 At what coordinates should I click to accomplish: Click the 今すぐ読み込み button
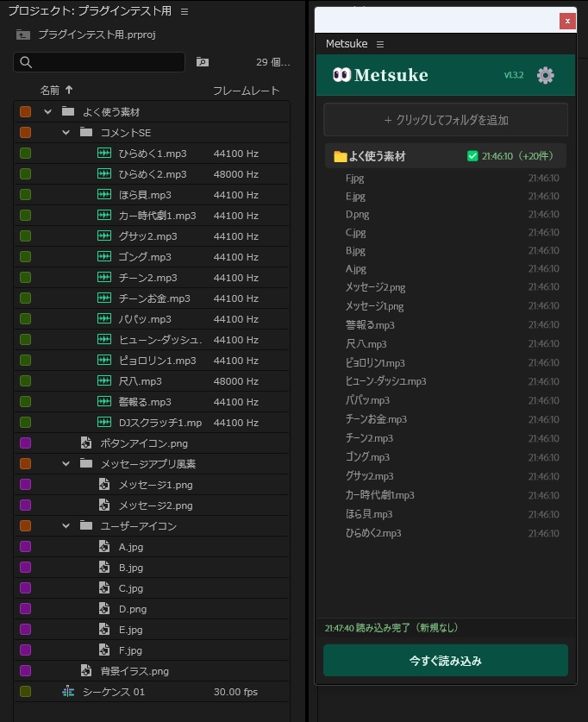point(446,661)
